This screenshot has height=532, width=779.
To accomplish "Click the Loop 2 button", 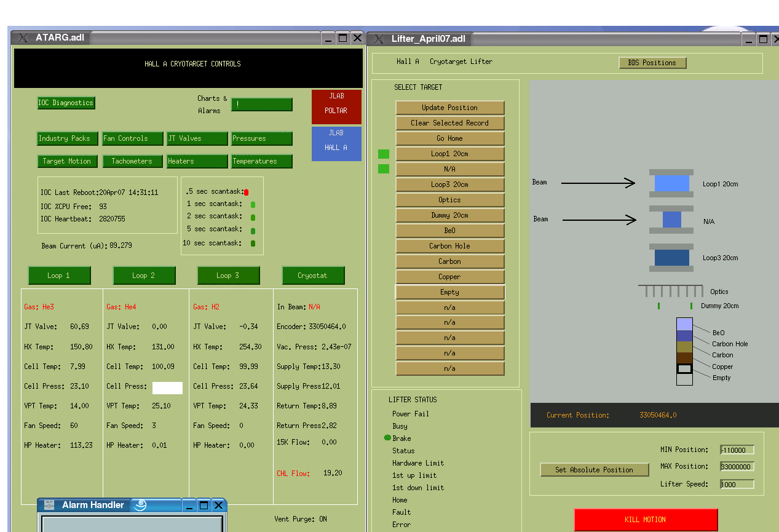I will [x=144, y=275].
